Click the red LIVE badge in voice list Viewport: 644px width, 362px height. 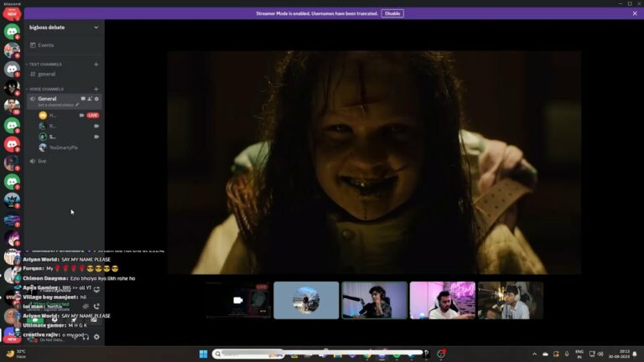click(93, 116)
